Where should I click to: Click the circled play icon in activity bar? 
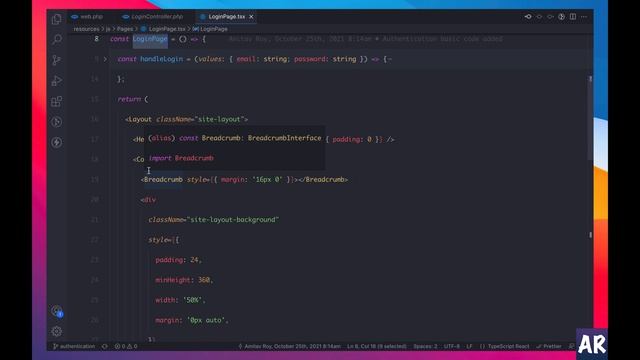point(57,122)
